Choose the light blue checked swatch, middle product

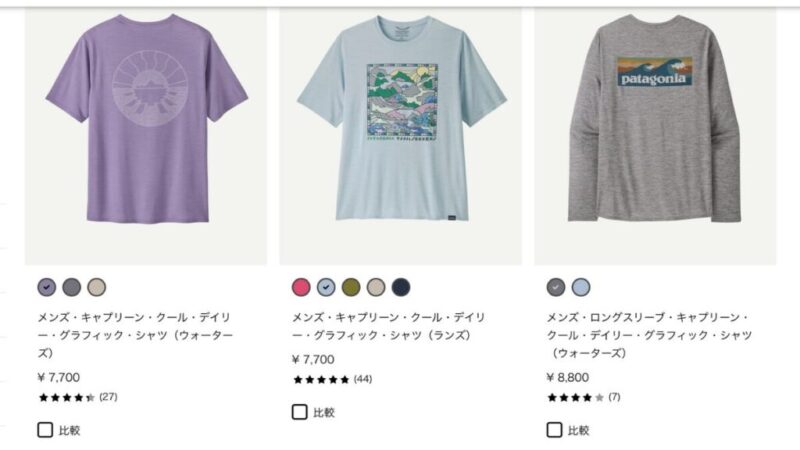pyautogui.click(x=326, y=287)
